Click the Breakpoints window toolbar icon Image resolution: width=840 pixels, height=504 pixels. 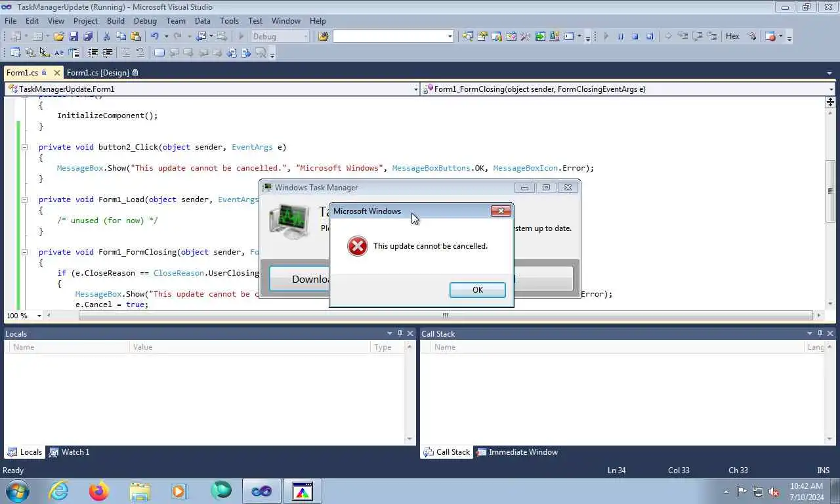click(770, 37)
